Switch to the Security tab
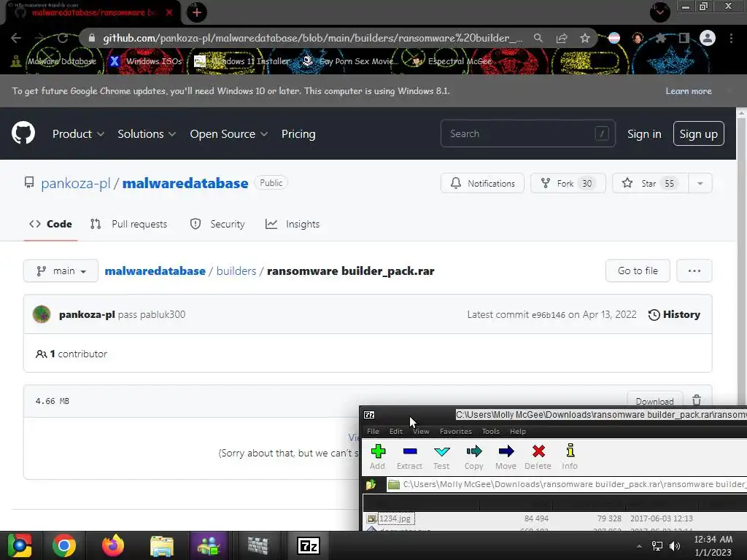Screen dimensions: 747x560 coord(217,225)
